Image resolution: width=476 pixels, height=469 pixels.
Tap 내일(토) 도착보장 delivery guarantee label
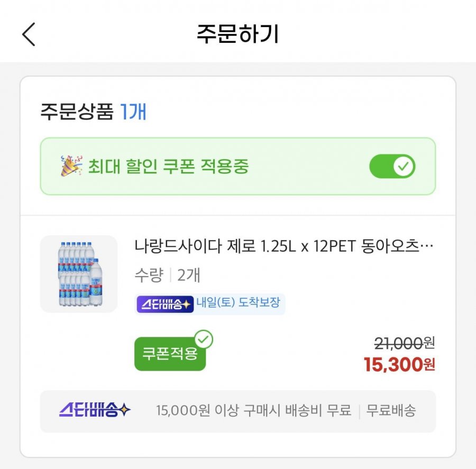[238, 304]
